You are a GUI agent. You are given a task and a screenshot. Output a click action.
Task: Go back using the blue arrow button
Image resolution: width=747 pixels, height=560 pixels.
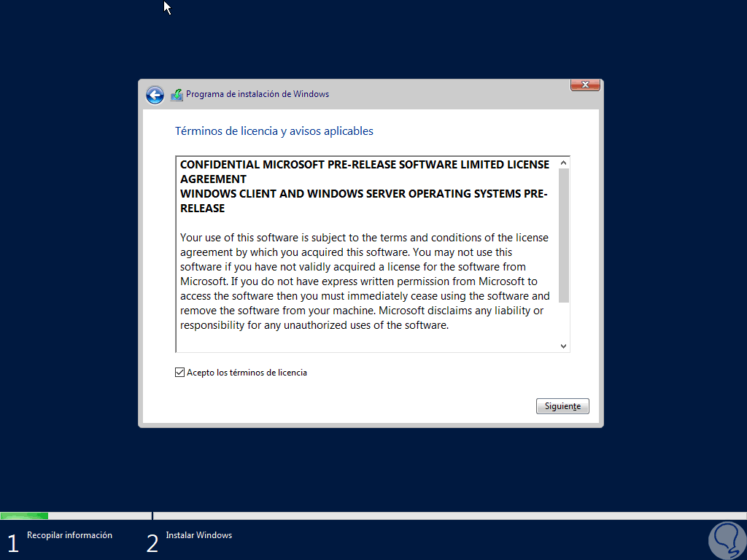[155, 96]
